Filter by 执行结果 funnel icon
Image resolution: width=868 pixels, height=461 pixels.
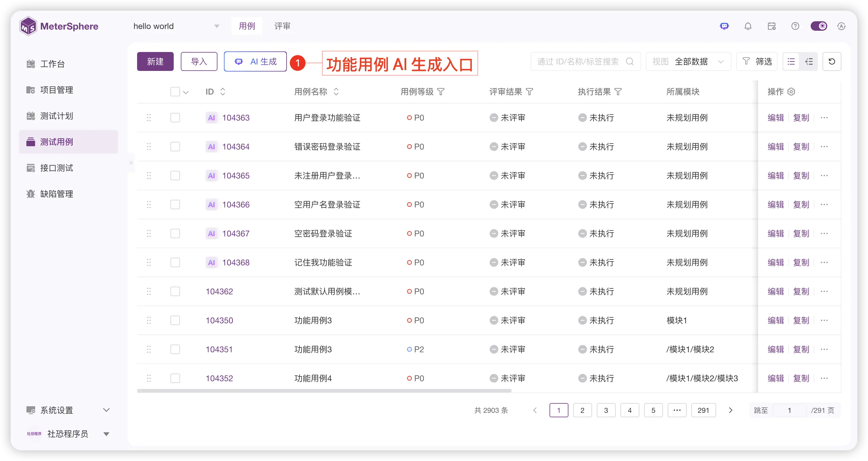pyautogui.click(x=618, y=92)
